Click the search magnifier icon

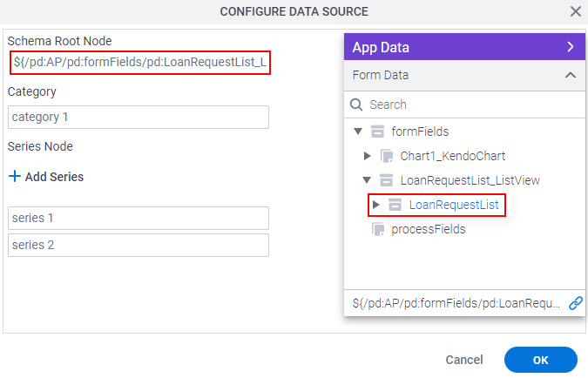[x=356, y=105]
